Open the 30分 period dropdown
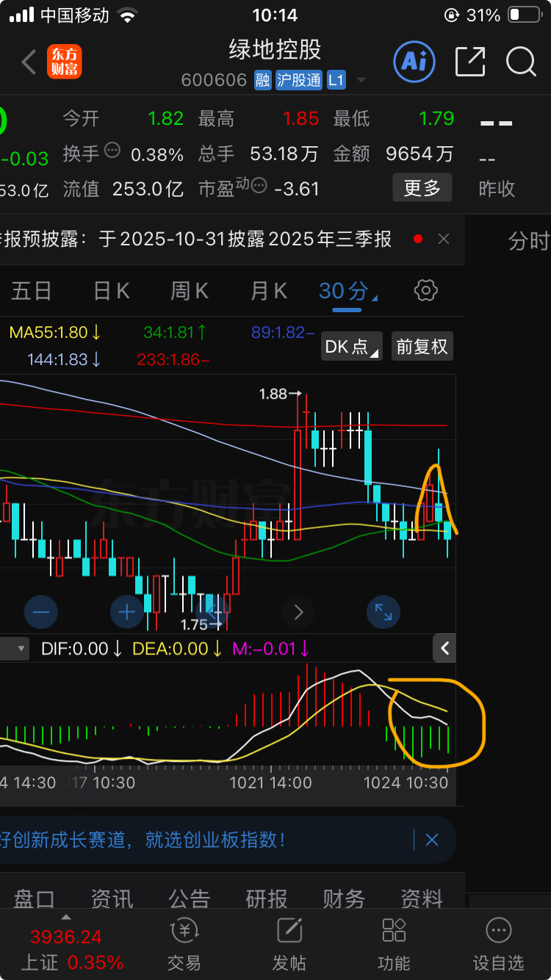 [348, 292]
